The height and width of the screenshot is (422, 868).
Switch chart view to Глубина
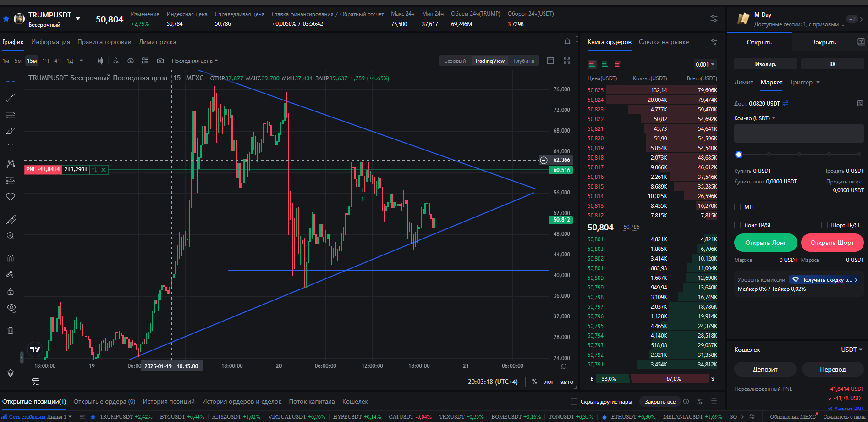point(524,61)
